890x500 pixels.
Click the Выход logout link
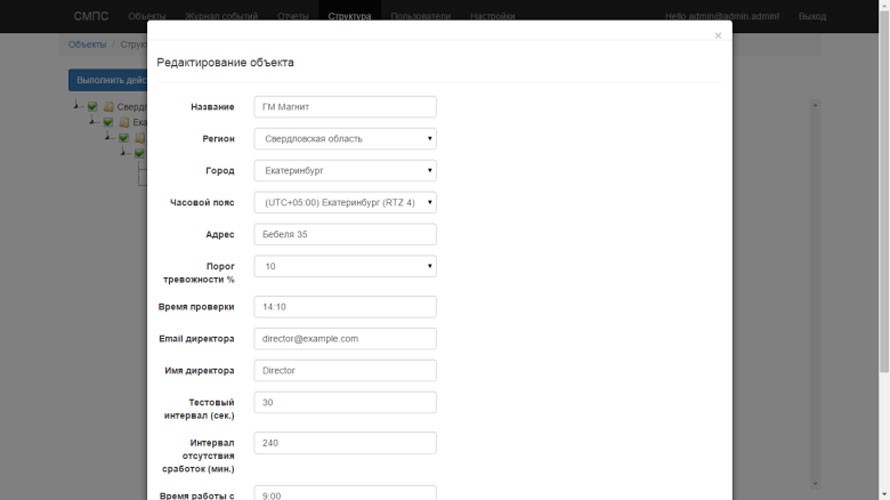pos(812,16)
